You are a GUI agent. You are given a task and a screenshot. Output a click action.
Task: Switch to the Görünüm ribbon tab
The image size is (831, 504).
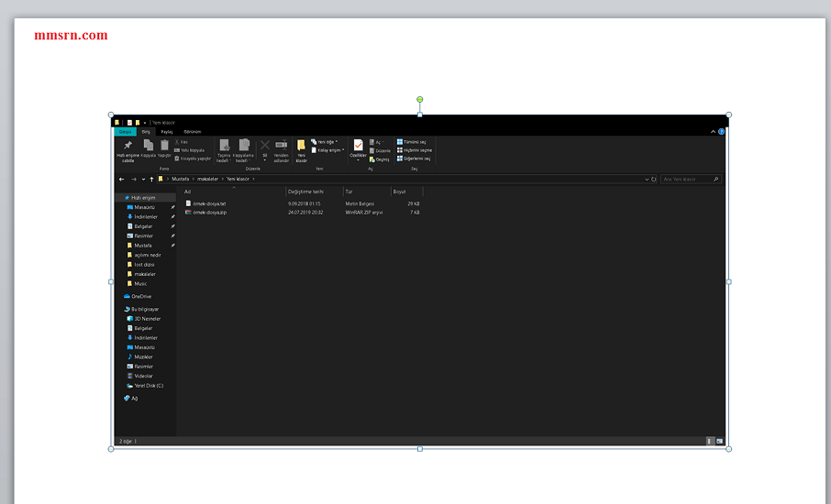tap(193, 132)
